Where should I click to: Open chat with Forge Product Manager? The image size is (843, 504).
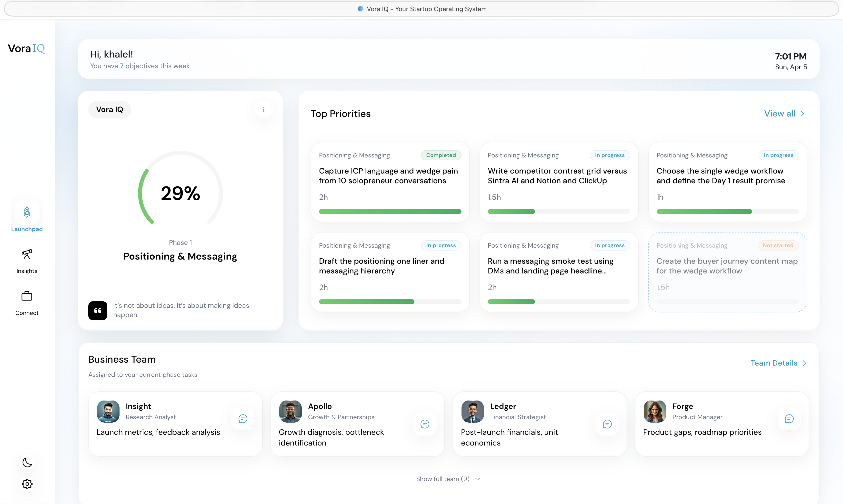pos(789,419)
